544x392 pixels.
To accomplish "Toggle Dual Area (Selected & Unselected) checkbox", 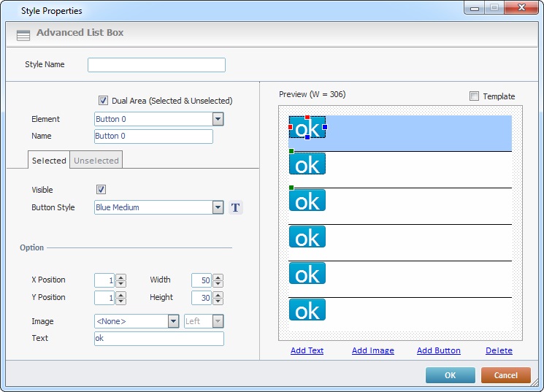I will click(x=104, y=101).
